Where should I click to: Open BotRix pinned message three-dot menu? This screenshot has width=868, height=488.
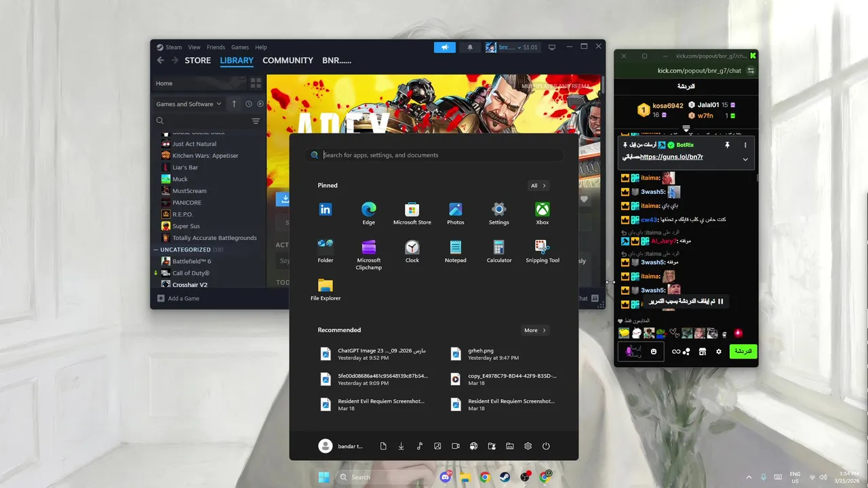click(745, 145)
